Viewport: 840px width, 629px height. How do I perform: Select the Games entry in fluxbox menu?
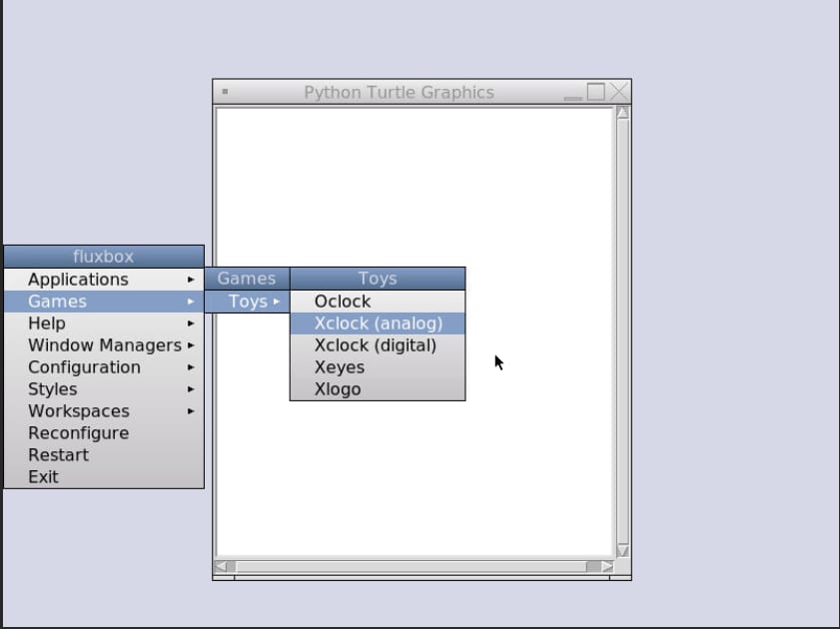point(104,302)
